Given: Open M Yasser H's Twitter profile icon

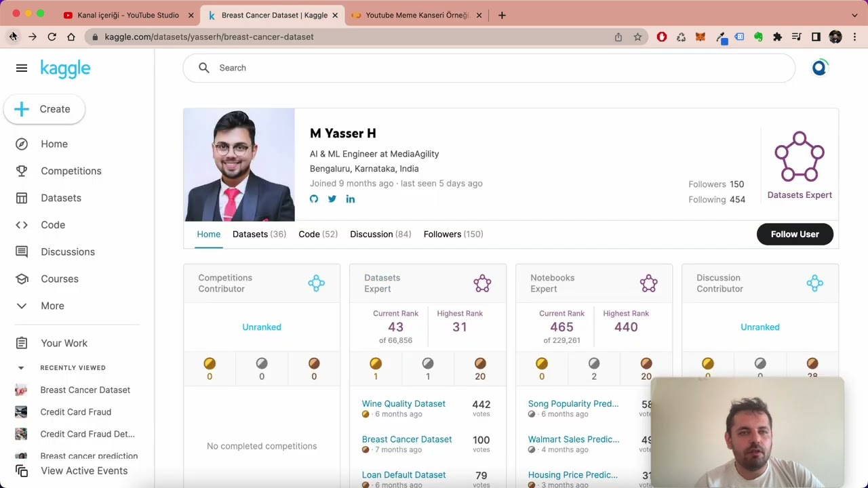Looking at the screenshot, I should (332, 199).
